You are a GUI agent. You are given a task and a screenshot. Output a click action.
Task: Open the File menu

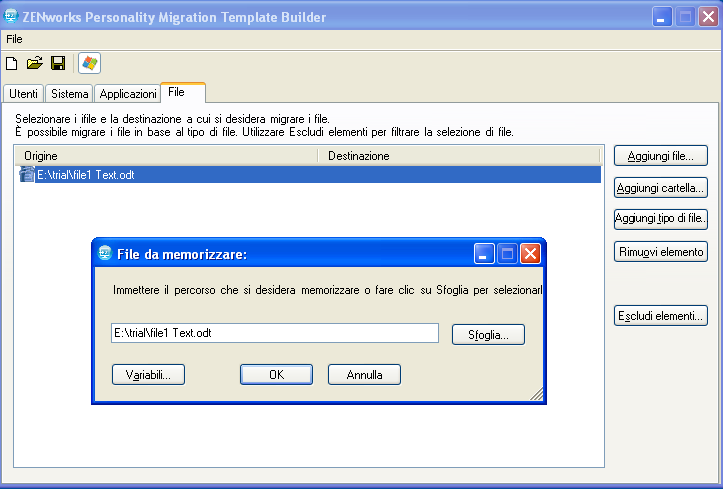point(14,39)
